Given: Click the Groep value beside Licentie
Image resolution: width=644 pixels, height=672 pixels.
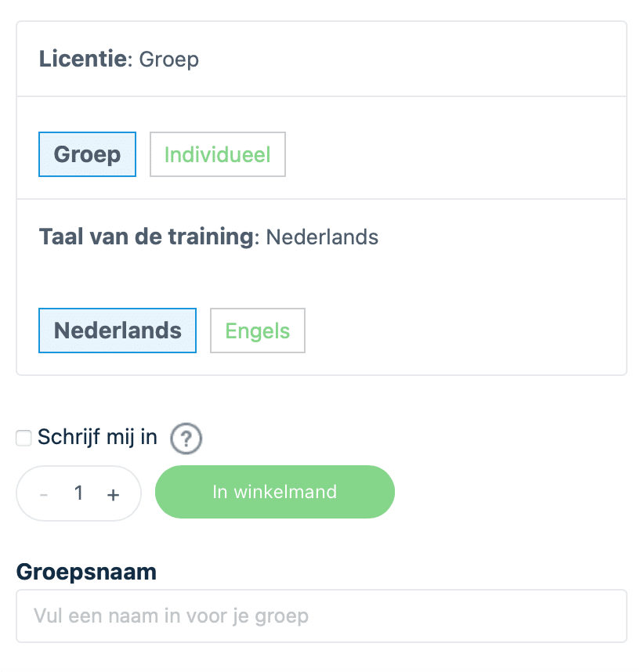Looking at the screenshot, I should (x=169, y=60).
